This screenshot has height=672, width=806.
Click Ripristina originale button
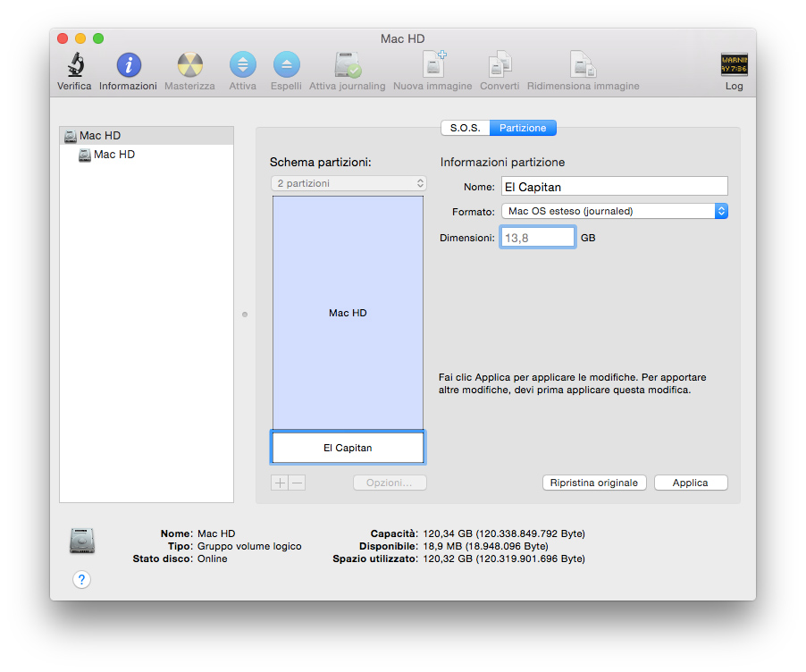(x=593, y=483)
